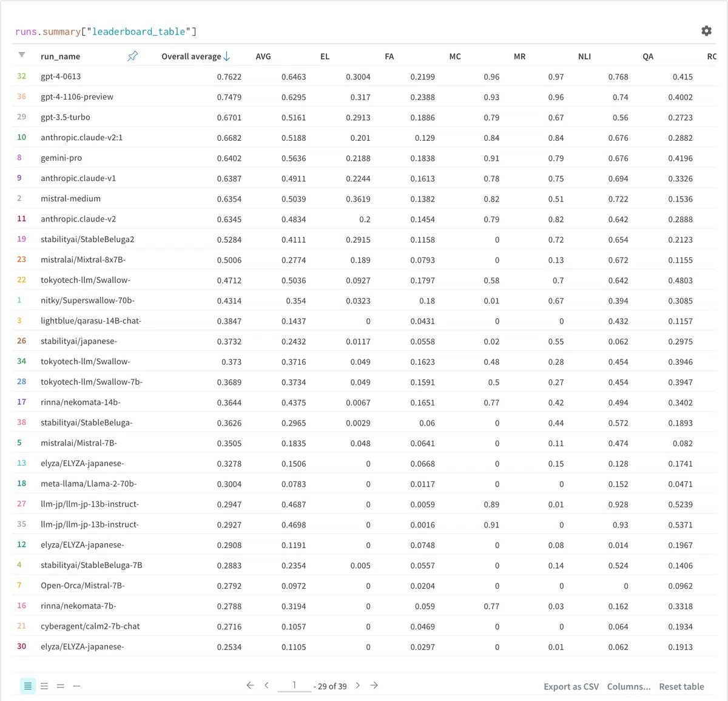Click the AVG column header

point(263,56)
